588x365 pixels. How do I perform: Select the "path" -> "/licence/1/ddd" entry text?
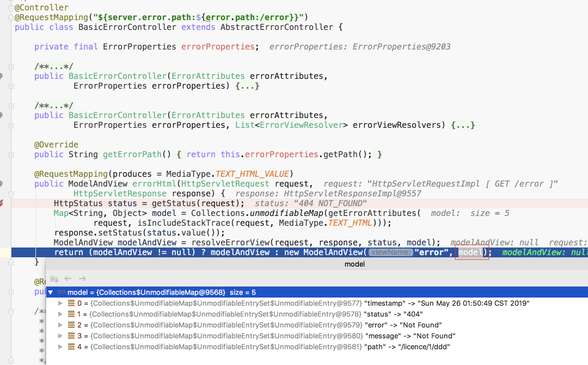(407, 347)
